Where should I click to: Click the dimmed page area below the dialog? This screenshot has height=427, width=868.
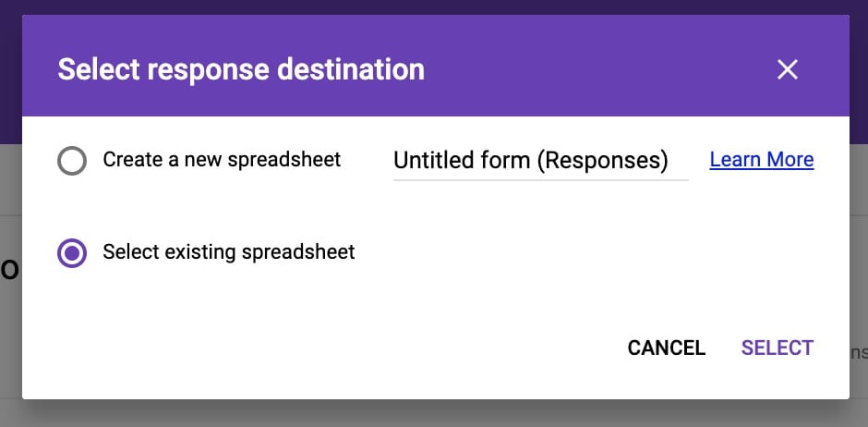(x=434, y=414)
